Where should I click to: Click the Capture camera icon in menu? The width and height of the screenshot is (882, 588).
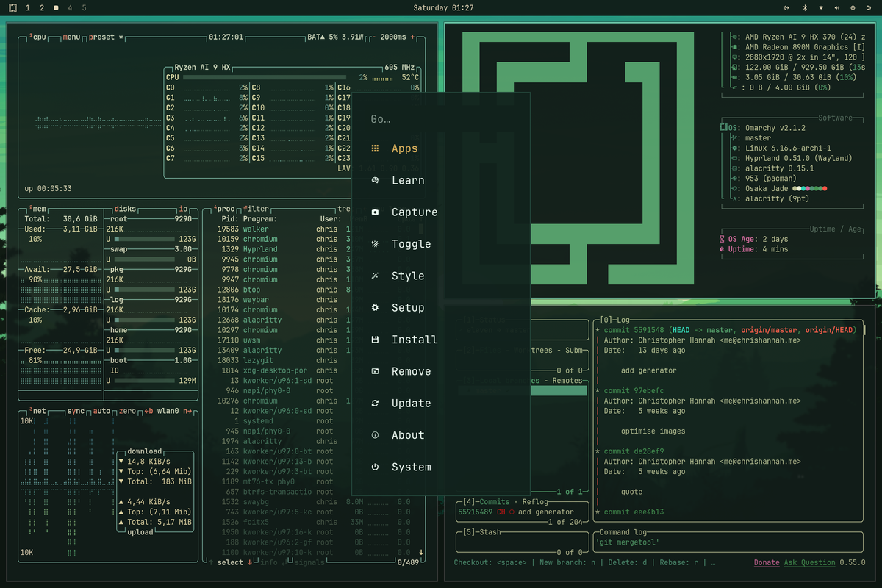click(375, 212)
